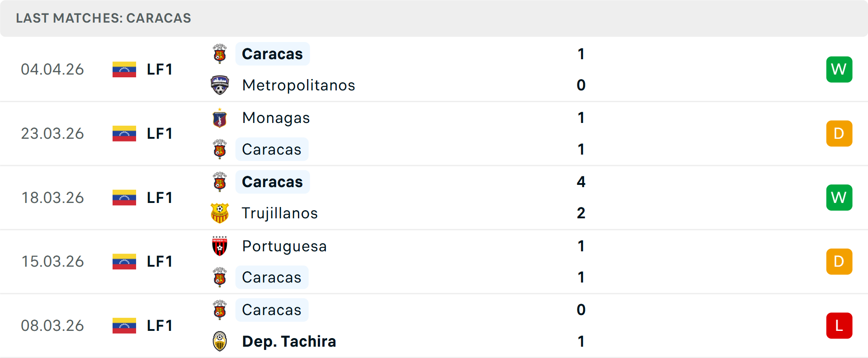
Task: Click the green W badge for 04.04.26
Action: tap(839, 69)
